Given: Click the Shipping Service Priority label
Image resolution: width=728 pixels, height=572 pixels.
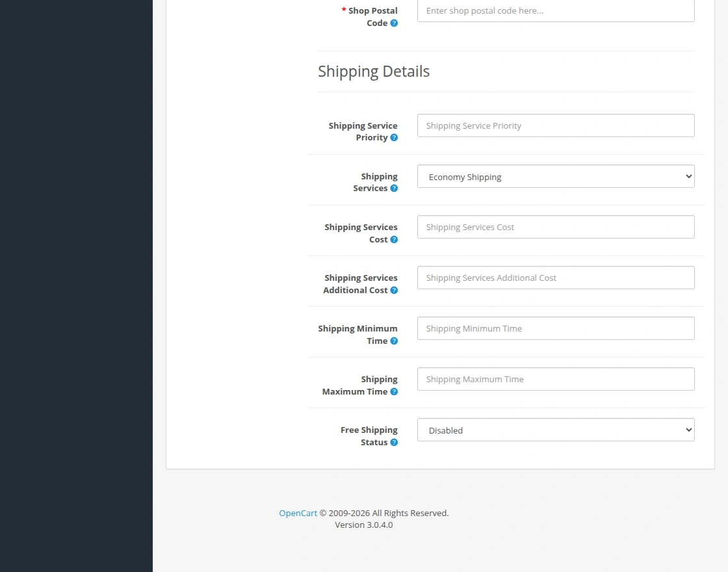Looking at the screenshot, I should 363,131.
